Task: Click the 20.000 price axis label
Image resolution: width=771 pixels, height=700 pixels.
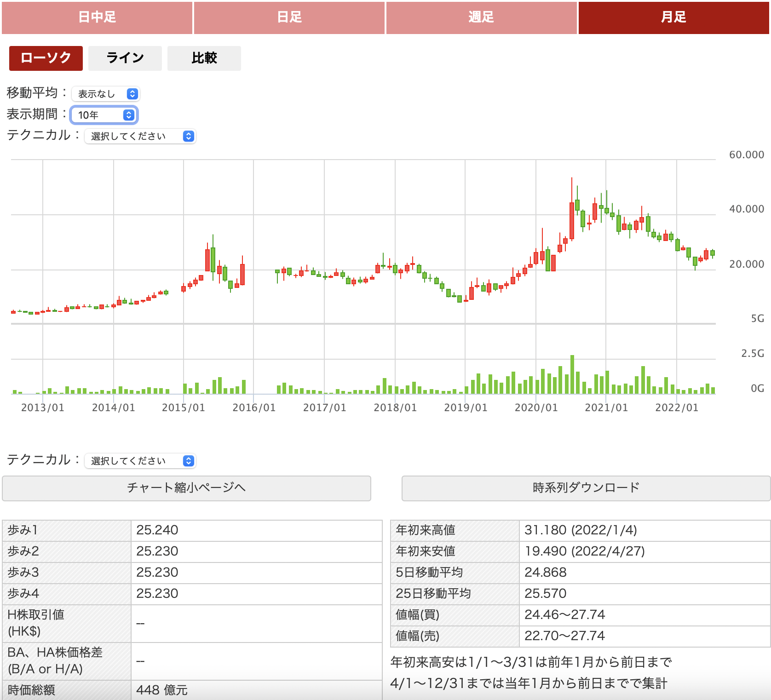Action: (x=747, y=264)
